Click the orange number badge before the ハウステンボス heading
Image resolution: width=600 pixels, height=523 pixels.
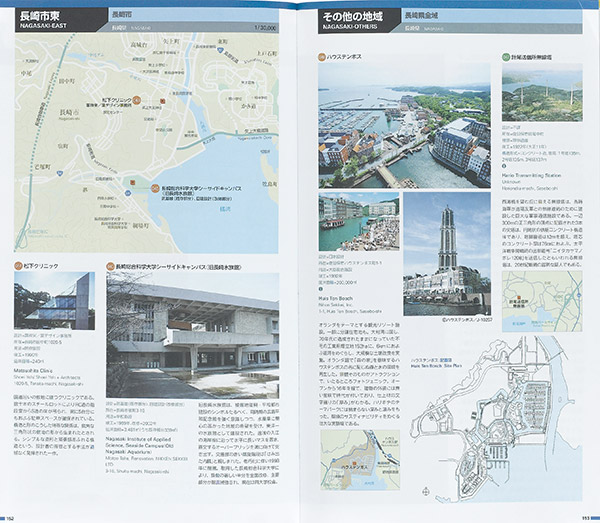pos(322,57)
